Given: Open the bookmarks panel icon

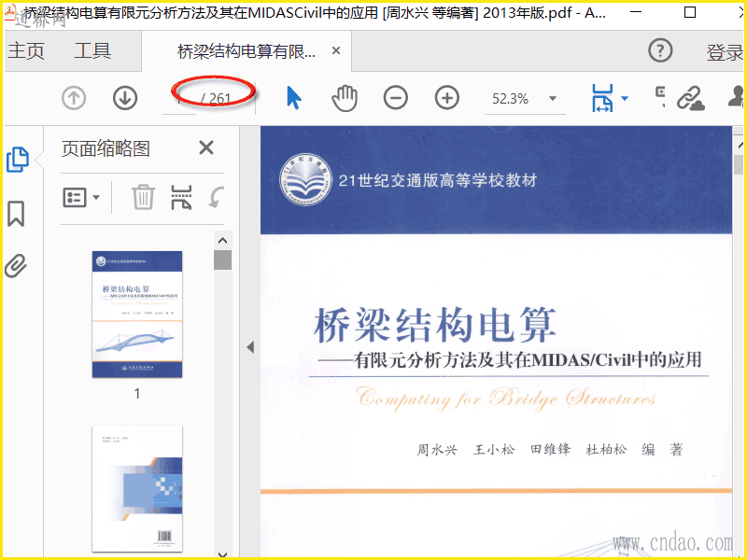Looking at the screenshot, I should (16, 214).
